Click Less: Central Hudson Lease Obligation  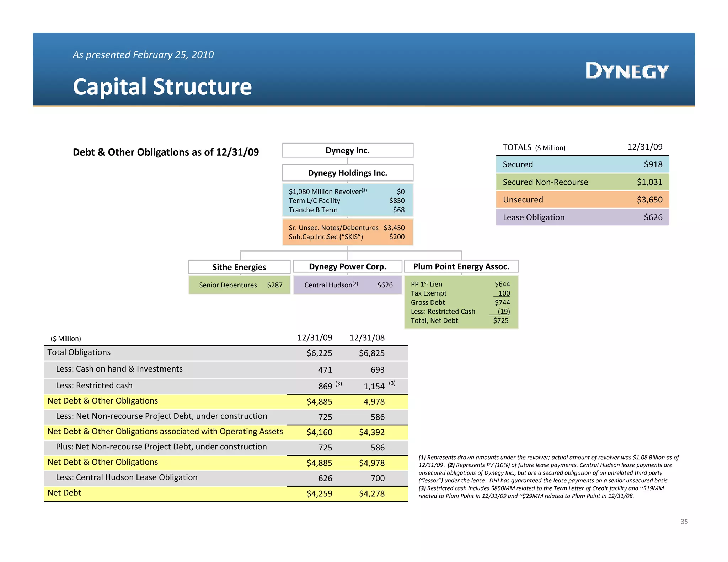pyautogui.click(x=127, y=477)
